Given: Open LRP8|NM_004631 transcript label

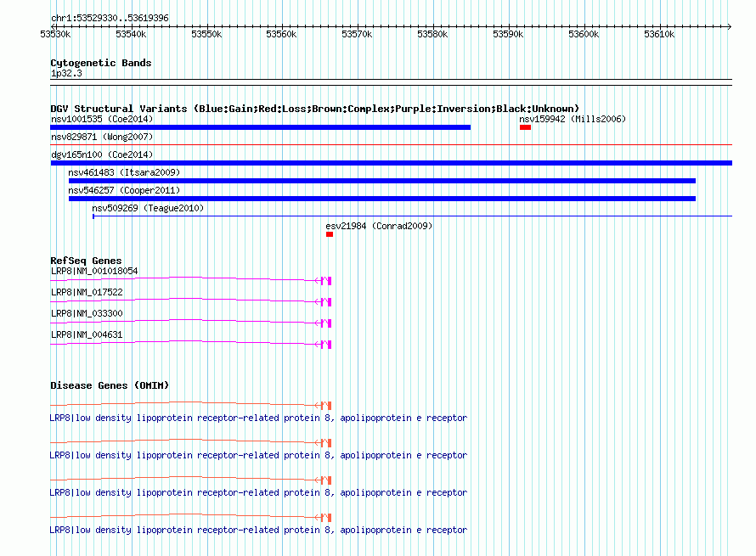Looking at the screenshot, I should (87, 334).
